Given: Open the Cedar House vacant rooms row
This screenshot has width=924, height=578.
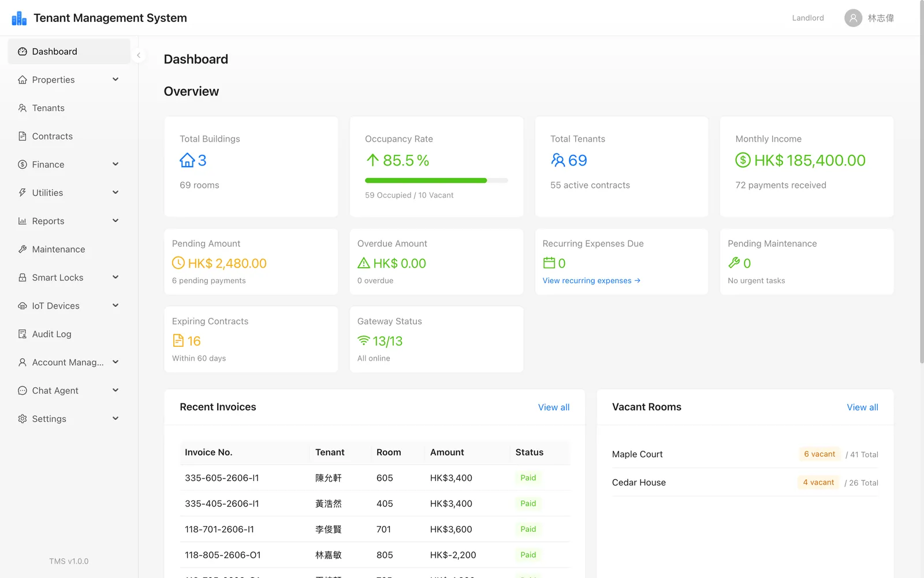Looking at the screenshot, I should [x=745, y=483].
